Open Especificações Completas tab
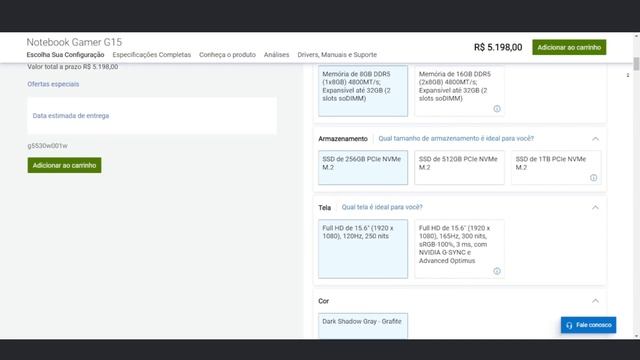640x360 pixels. coord(152,55)
